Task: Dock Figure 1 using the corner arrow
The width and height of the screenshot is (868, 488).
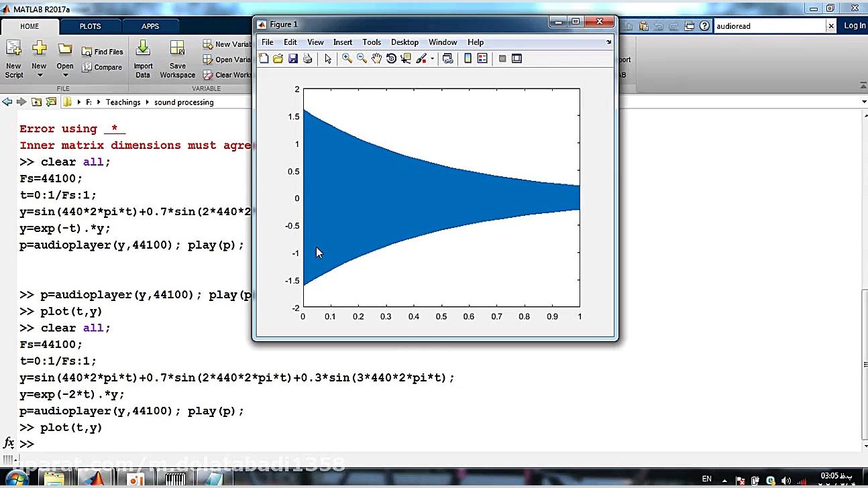Action: 608,42
